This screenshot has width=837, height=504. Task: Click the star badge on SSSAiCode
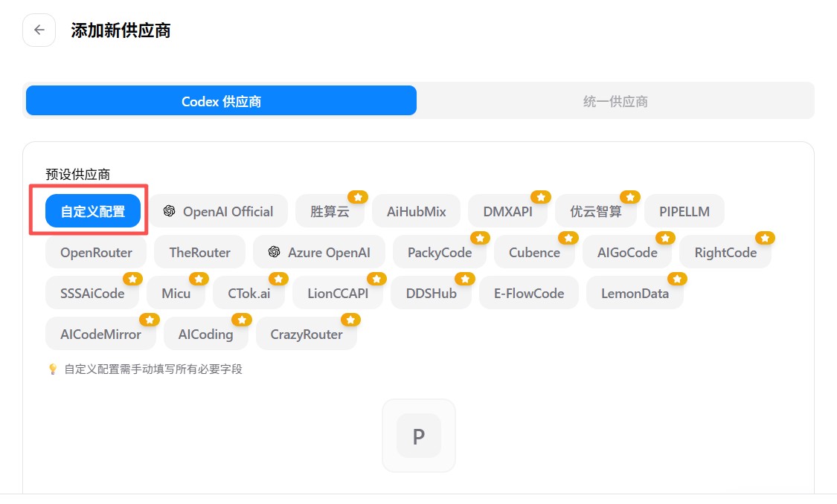coord(132,279)
